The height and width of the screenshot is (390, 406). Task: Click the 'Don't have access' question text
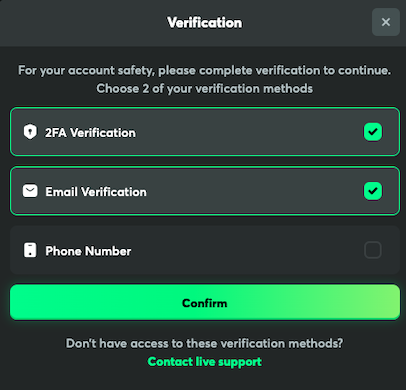click(x=204, y=343)
